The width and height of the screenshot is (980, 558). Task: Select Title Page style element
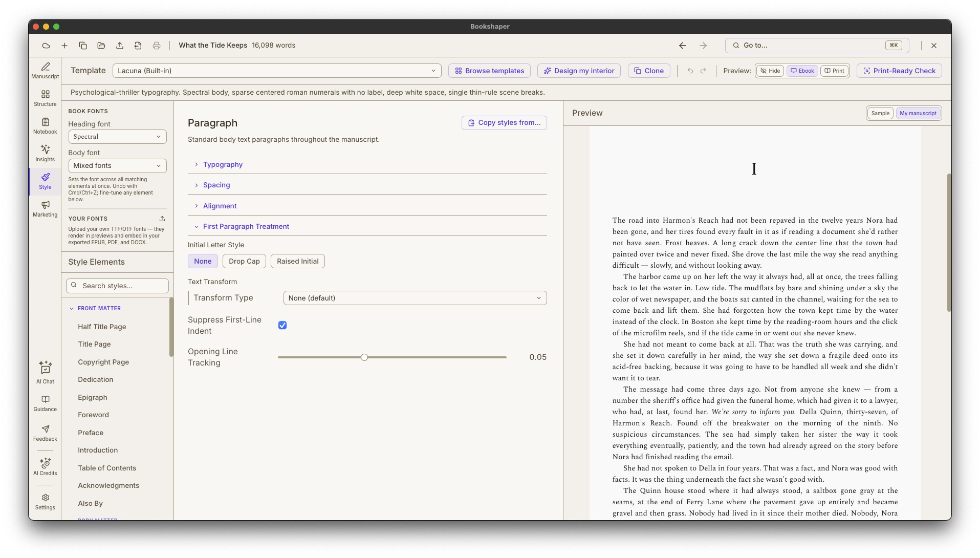pos(94,344)
